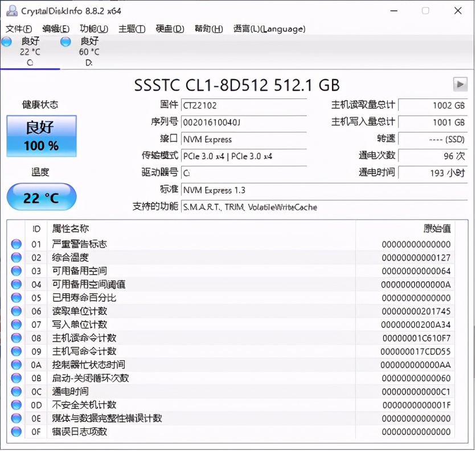Select the D: drive tab at 60 °C
The image size is (476, 451).
coord(89,51)
